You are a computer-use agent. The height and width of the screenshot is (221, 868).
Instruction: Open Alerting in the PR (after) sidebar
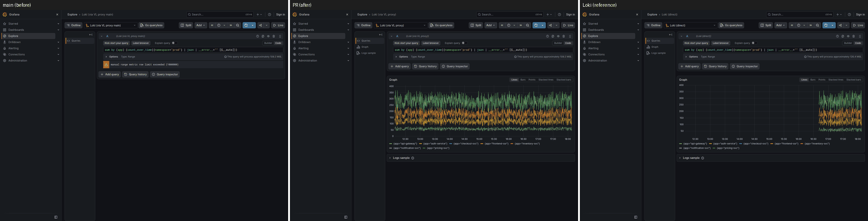pos(303,48)
